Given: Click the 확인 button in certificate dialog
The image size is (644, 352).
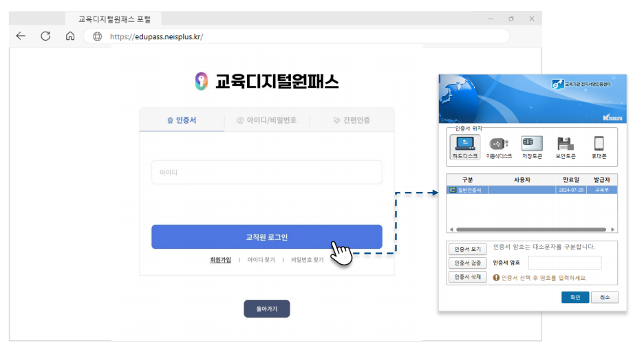Looking at the screenshot, I should (x=575, y=298).
